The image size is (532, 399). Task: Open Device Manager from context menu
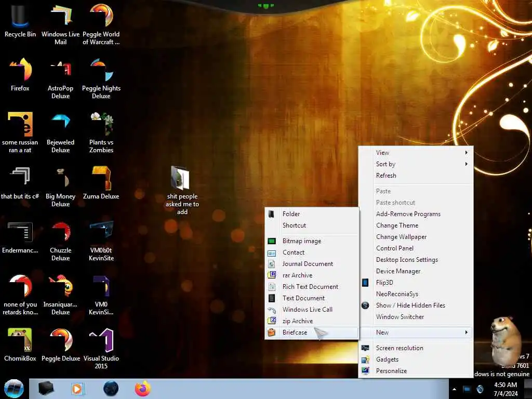coord(416,271)
